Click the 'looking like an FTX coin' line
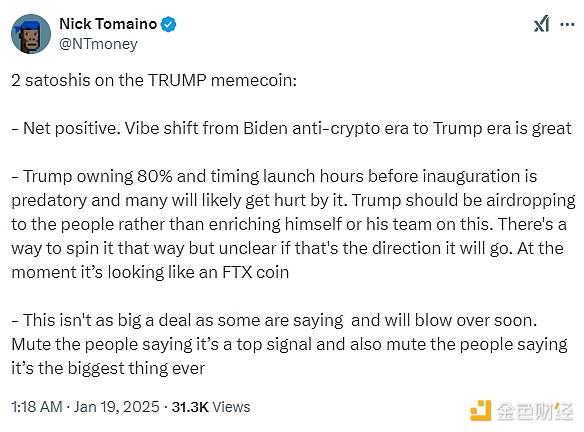The width and height of the screenshot is (584, 432). click(x=150, y=272)
